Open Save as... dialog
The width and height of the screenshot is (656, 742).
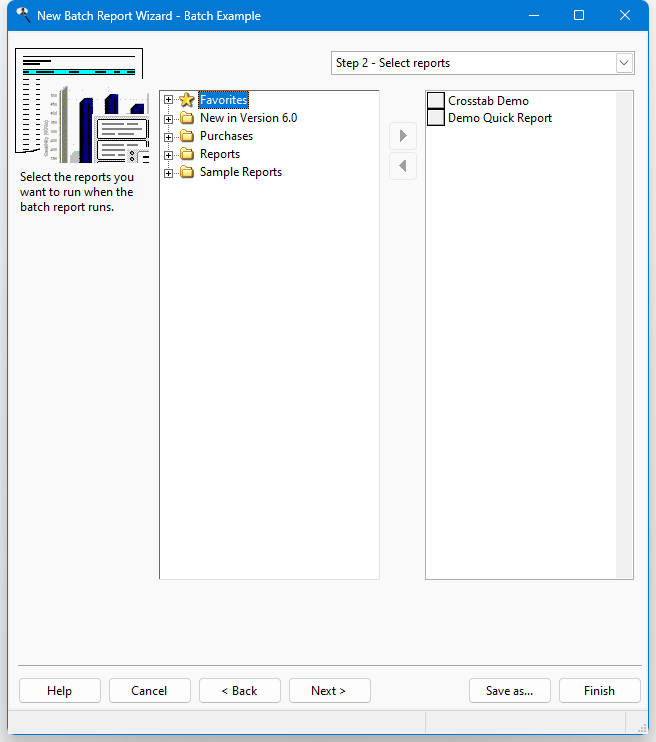point(509,691)
